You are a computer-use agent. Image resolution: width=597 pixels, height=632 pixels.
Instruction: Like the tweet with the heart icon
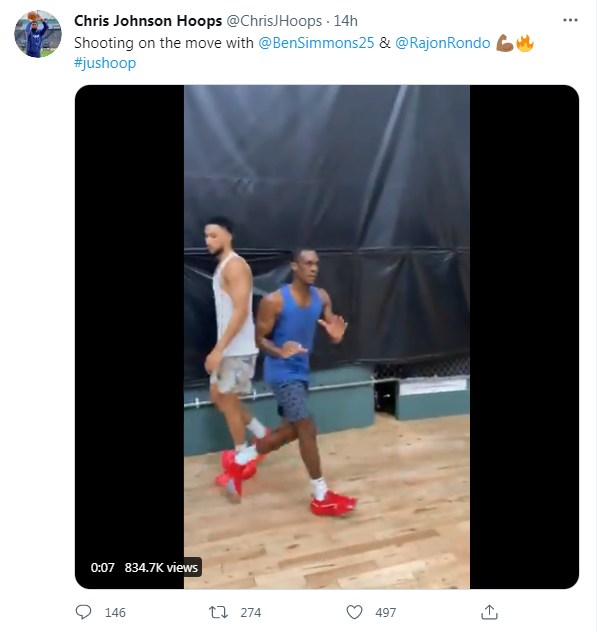coord(354,612)
